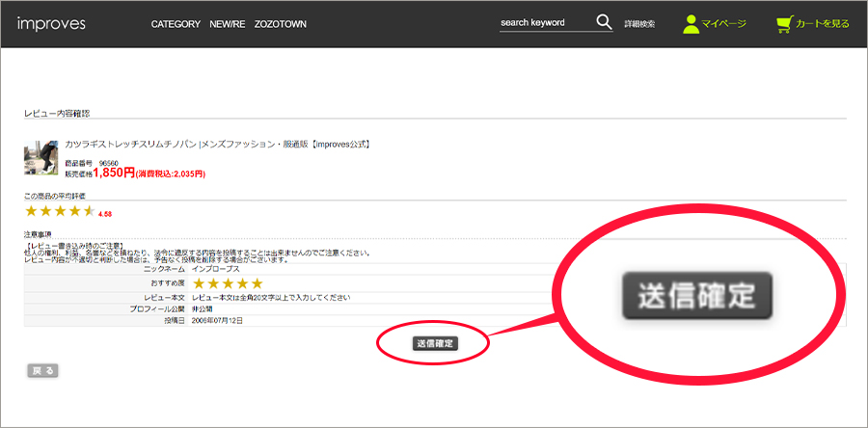This screenshot has width=868, height=428.
Task: Click the fifth star in おすすめ度 row
Action: click(257, 283)
